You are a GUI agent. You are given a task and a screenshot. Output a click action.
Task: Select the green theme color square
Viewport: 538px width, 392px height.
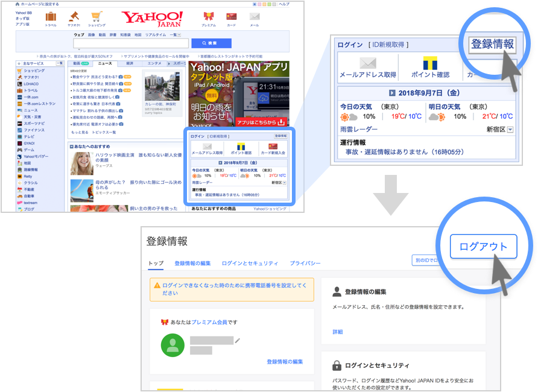pyautogui.click(x=269, y=4)
